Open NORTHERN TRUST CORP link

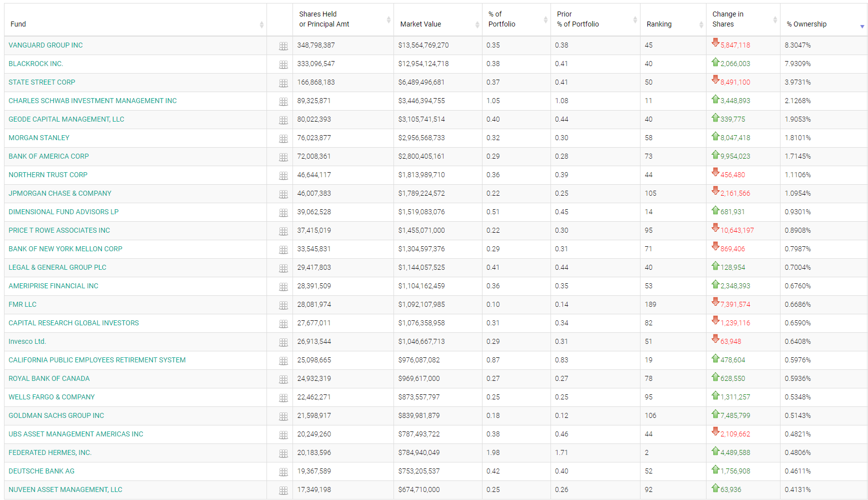(48, 175)
